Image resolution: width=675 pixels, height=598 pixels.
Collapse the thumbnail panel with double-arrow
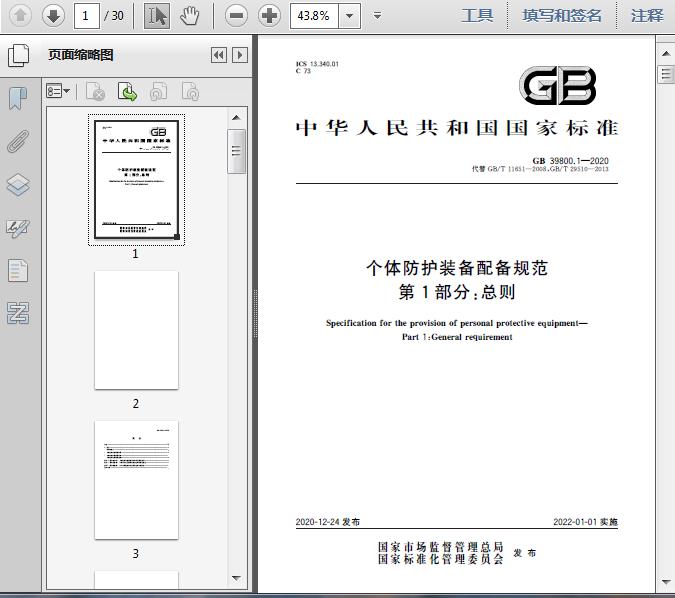tap(219, 55)
